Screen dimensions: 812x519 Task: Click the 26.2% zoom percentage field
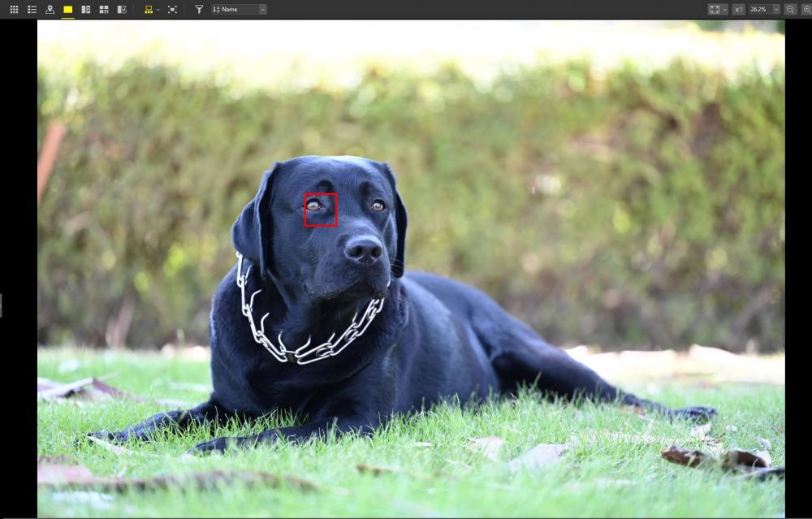(760, 9)
